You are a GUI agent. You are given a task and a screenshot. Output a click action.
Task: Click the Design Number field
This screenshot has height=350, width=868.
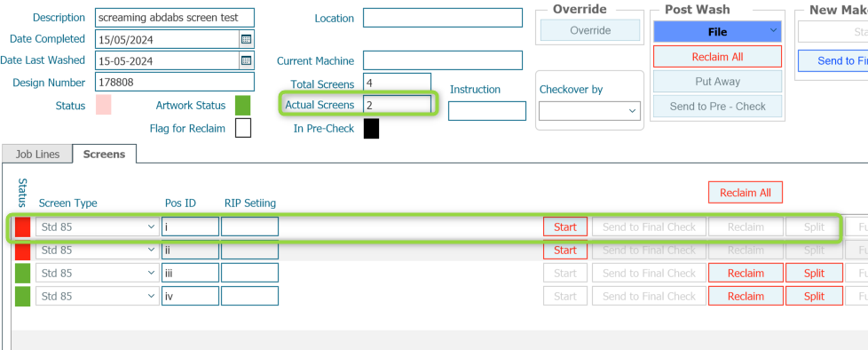pyautogui.click(x=175, y=82)
